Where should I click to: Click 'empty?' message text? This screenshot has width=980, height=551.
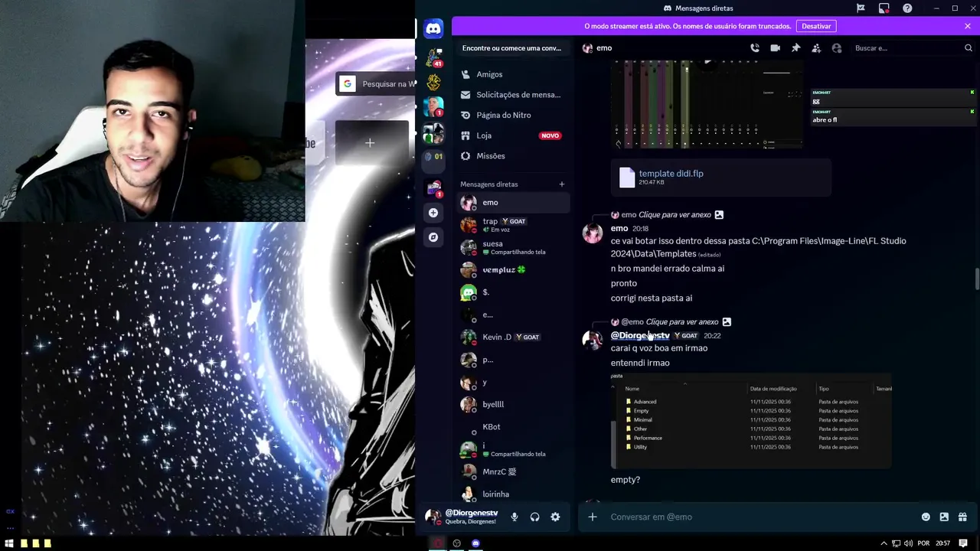pyautogui.click(x=626, y=480)
